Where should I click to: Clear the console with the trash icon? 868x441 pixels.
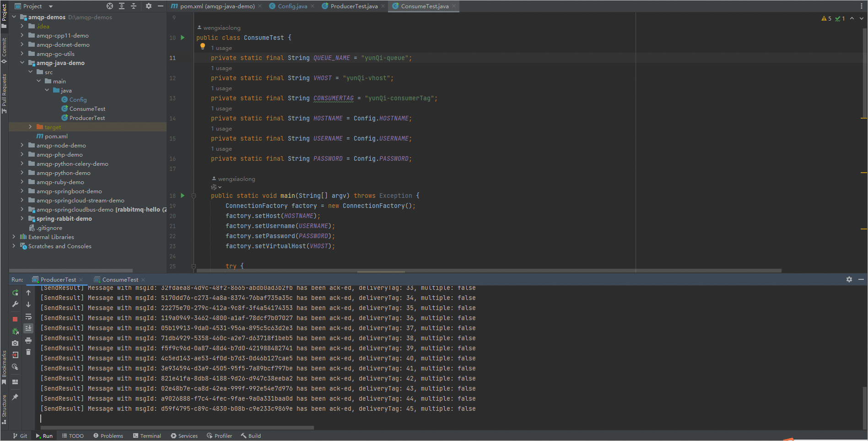pyautogui.click(x=28, y=352)
